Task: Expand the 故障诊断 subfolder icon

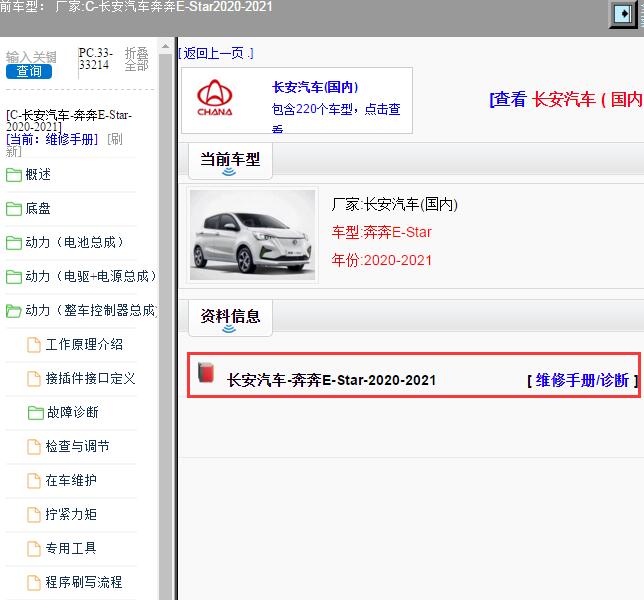Action: point(36,413)
